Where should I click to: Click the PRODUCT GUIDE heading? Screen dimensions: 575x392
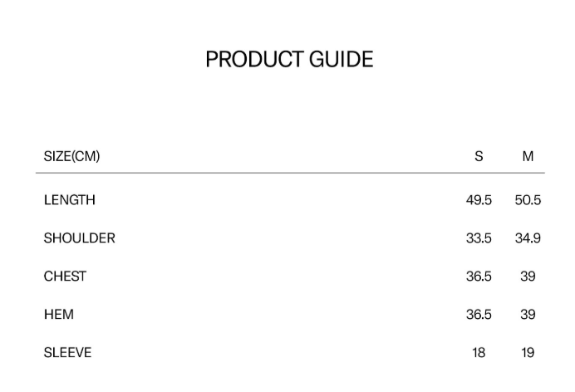click(x=289, y=60)
